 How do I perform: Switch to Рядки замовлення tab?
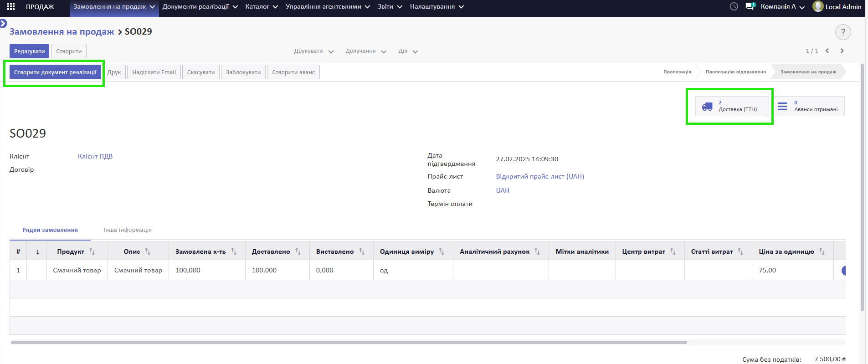click(50, 230)
